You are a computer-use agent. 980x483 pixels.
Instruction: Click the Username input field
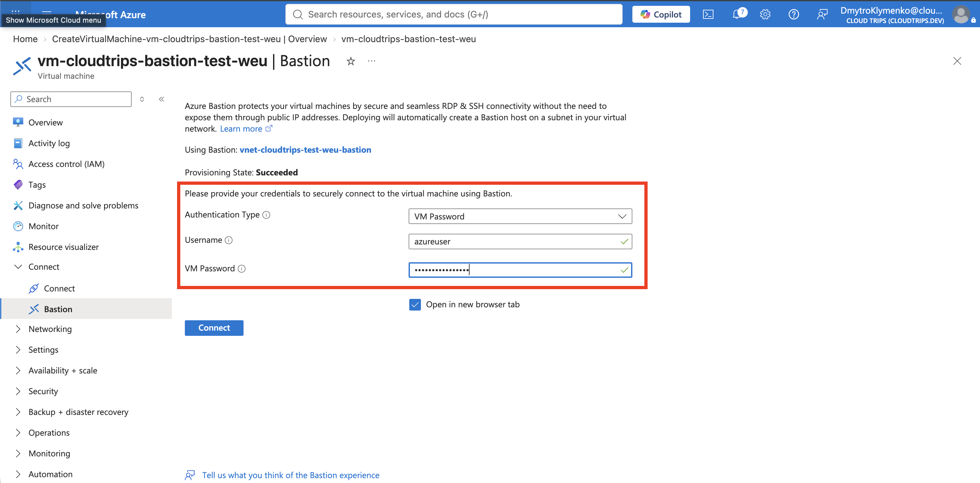(x=520, y=241)
